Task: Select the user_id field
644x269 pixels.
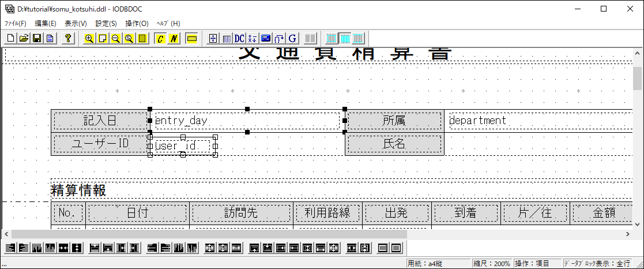Action: (x=182, y=145)
